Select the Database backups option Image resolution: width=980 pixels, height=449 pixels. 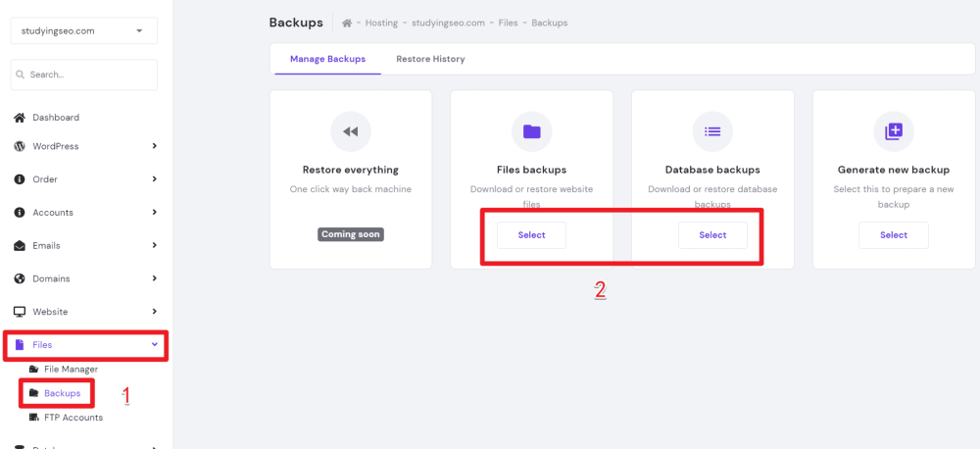[x=712, y=235]
